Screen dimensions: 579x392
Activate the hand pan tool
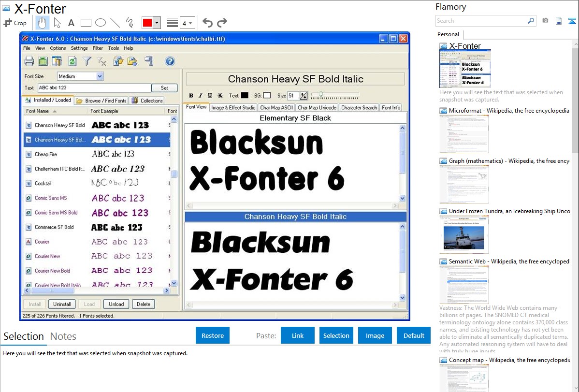point(42,23)
